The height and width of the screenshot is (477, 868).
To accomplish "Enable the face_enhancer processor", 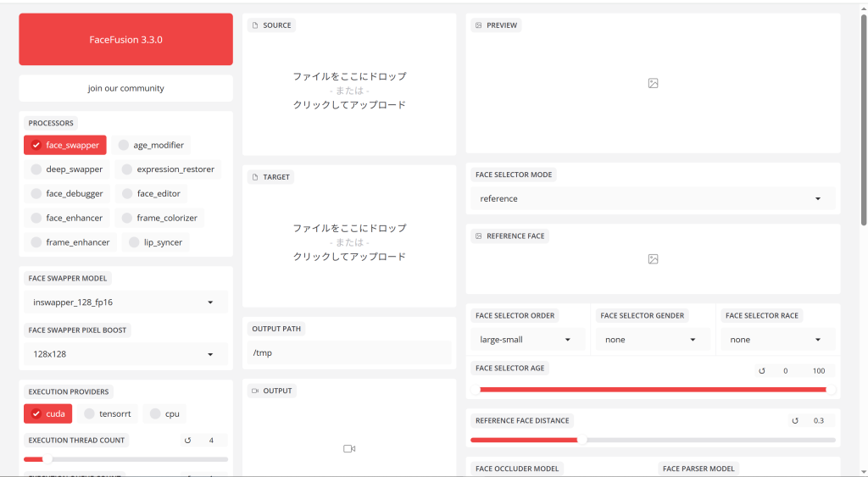I will click(66, 218).
